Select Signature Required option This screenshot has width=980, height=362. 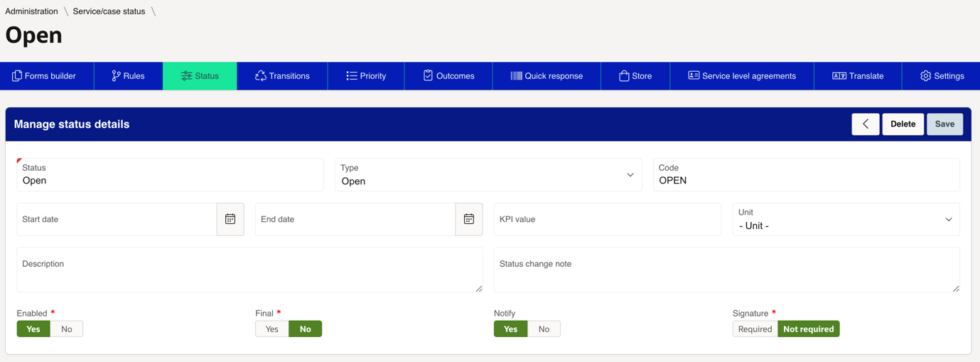755,329
